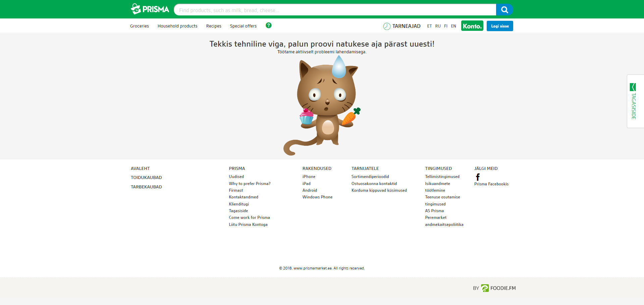Expand the TAGASISIDE feedback side tab

[634, 101]
